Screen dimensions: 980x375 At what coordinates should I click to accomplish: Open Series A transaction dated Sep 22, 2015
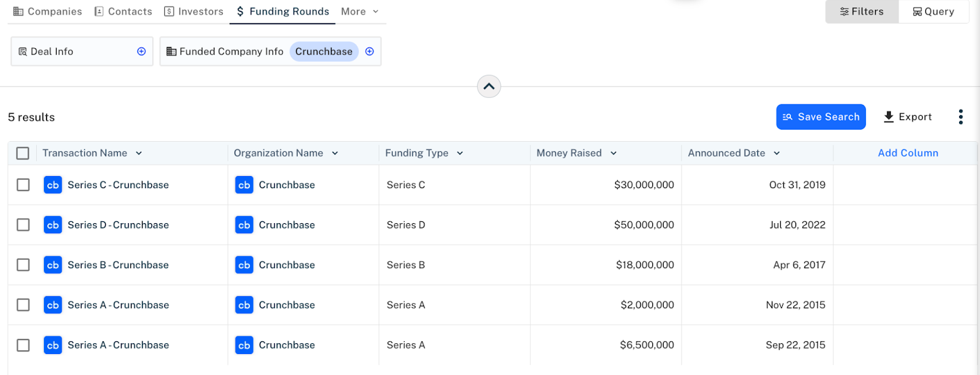coord(118,345)
